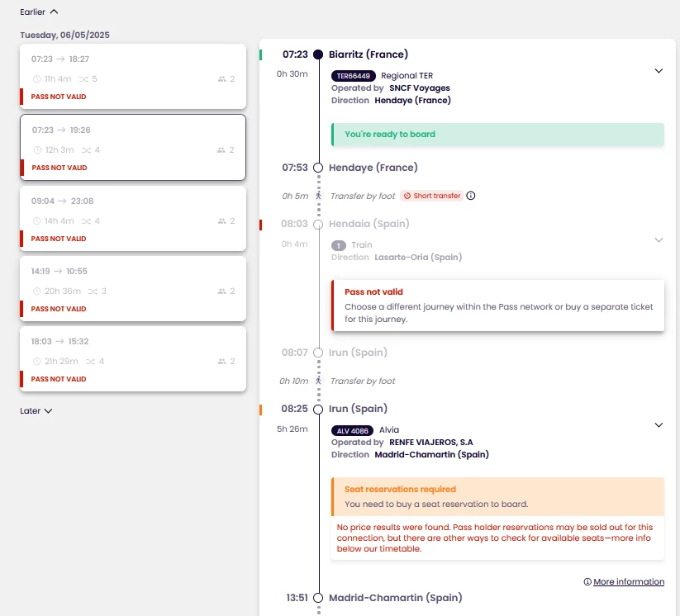680x616 pixels.
Task: Click the walking icon on Irun transfer
Action: point(318,381)
